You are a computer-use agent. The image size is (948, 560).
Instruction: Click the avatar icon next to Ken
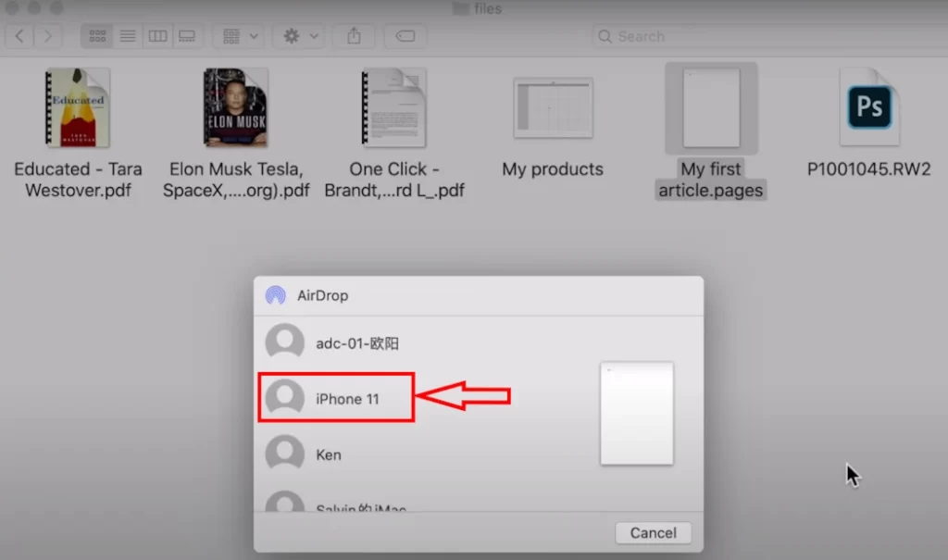pos(285,453)
